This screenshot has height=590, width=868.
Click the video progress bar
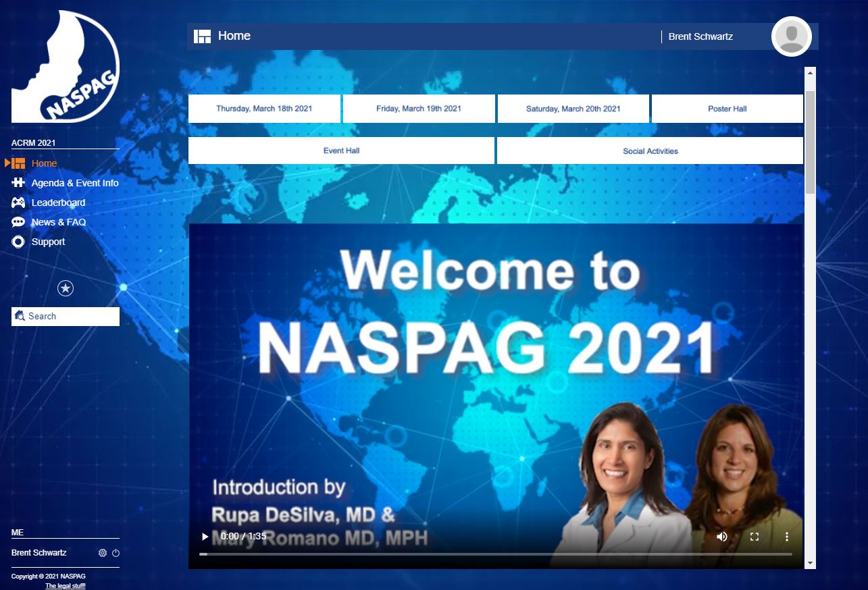coord(495,554)
